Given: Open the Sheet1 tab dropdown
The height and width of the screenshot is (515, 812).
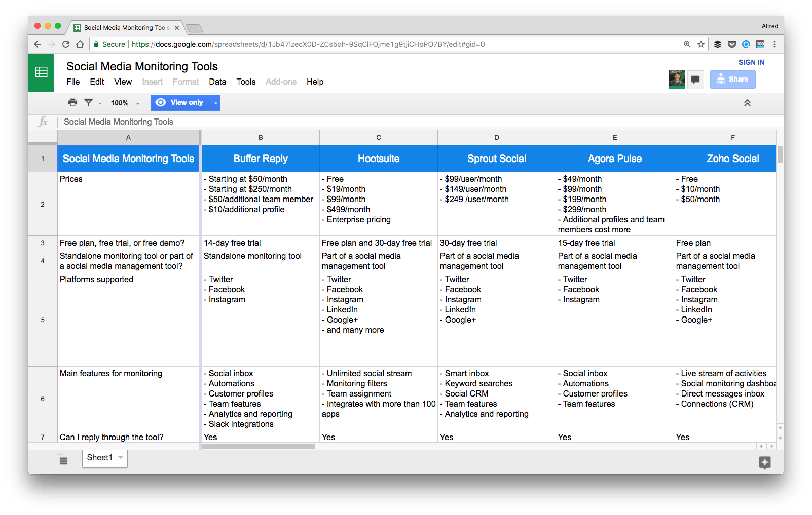Looking at the screenshot, I should click(x=120, y=457).
